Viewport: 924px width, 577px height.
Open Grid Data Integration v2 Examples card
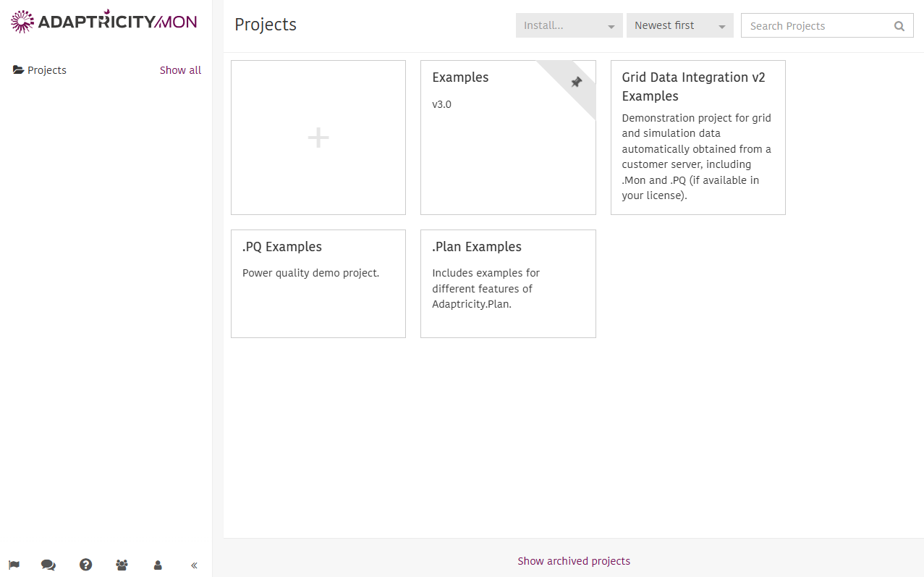pyautogui.click(x=698, y=138)
